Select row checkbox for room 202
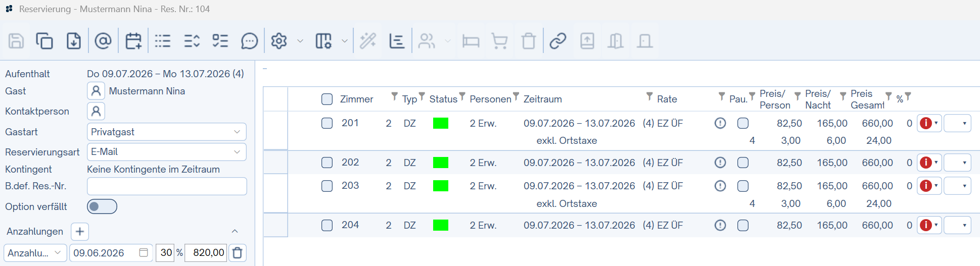Image resolution: width=980 pixels, height=266 pixels. [x=327, y=163]
